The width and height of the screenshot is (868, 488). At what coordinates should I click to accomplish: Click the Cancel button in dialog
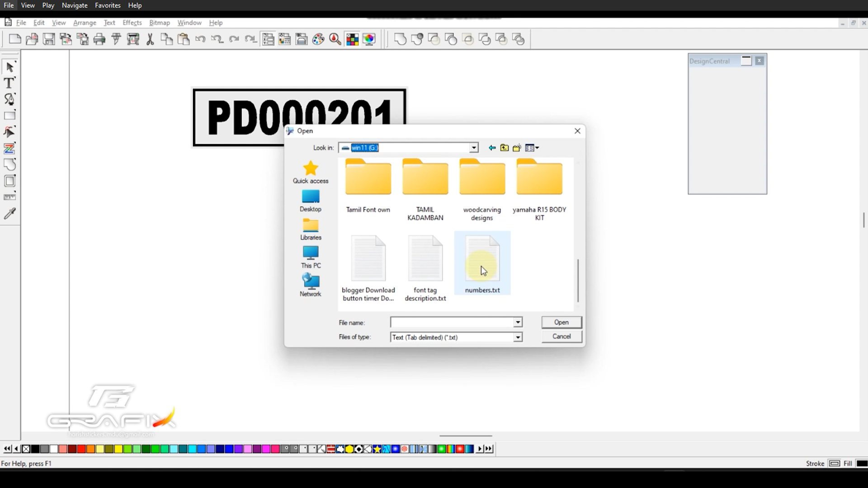pyautogui.click(x=561, y=337)
